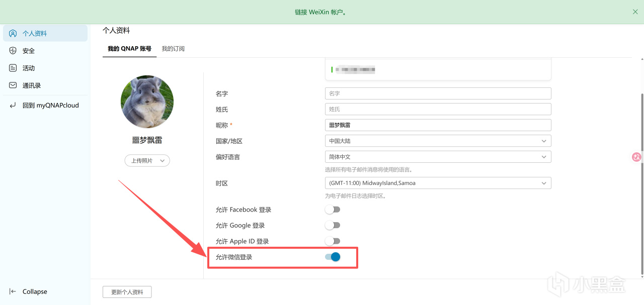The height and width of the screenshot is (305, 644).
Task: Click the pink translate floating icon
Action: tap(636, 157)
